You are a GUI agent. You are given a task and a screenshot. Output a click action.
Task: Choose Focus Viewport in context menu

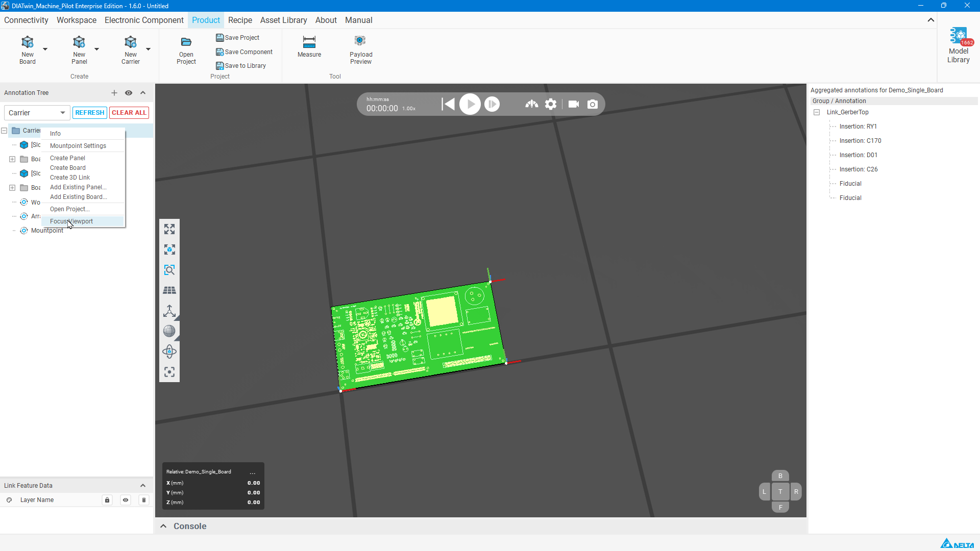tap(83, 221)
